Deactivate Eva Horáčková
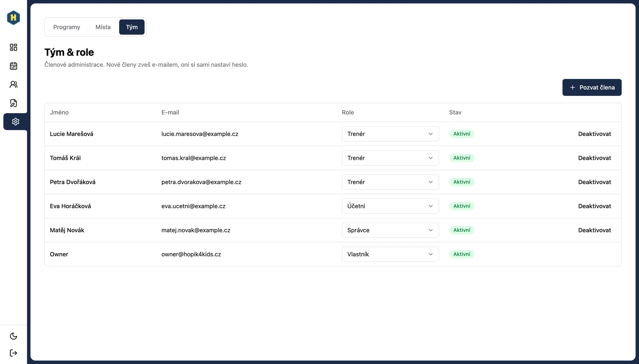Viewport: 639px width, 364px height. coord(595,206)
